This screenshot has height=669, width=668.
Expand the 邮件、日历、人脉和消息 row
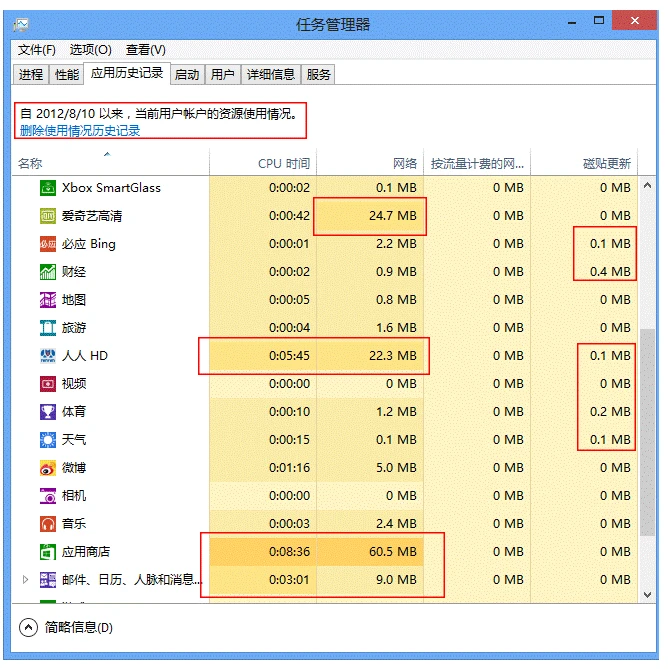(25, 579)
